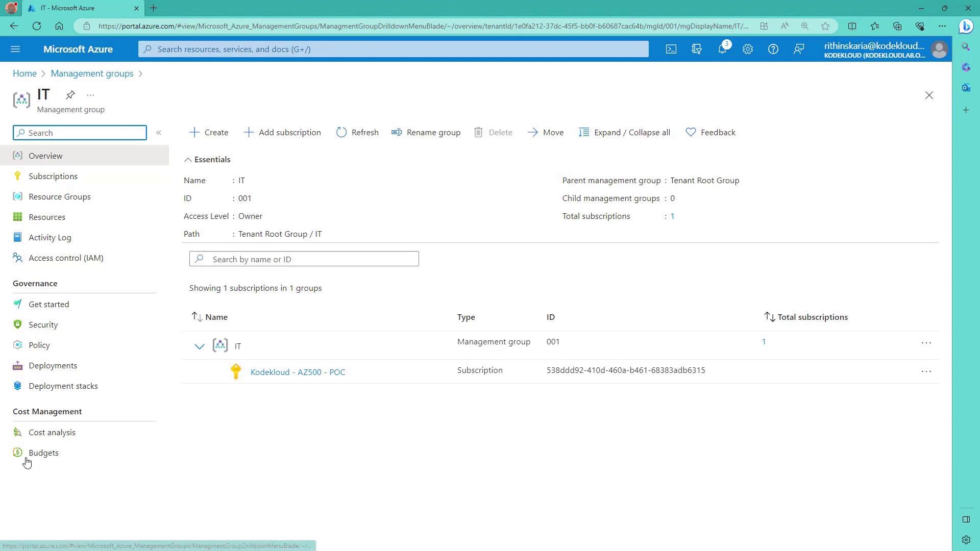Go to Management groups breadcrumb
This screenshot has height=551, width=980.
(x=92, y=73)
